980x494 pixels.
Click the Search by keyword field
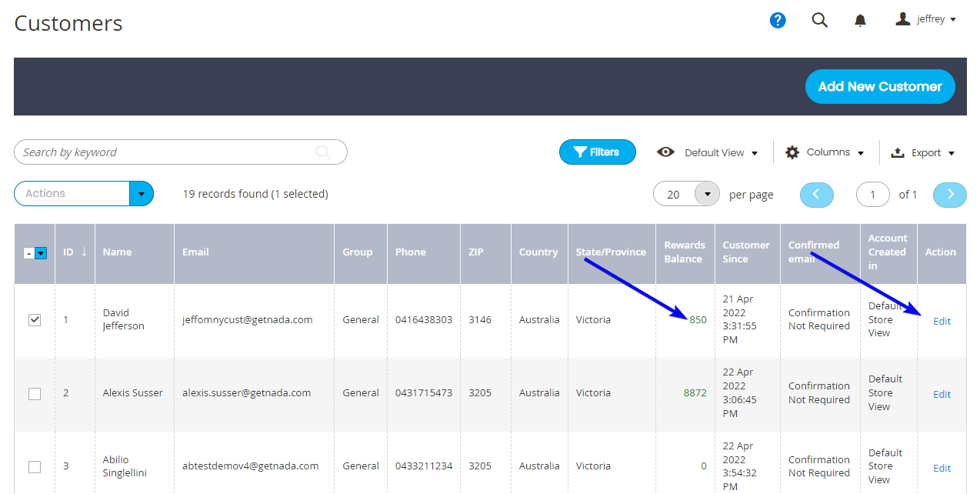(x=180, y=152)
